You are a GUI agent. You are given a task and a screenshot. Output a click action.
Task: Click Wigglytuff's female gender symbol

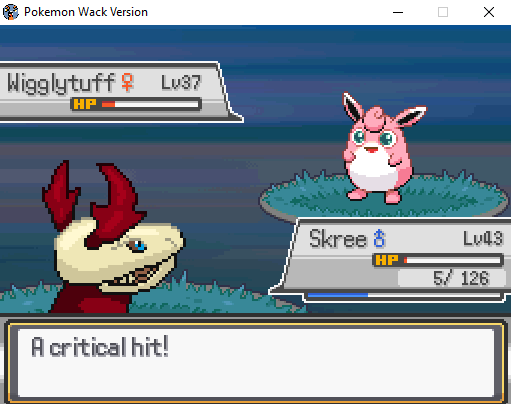tap(127, 82)
